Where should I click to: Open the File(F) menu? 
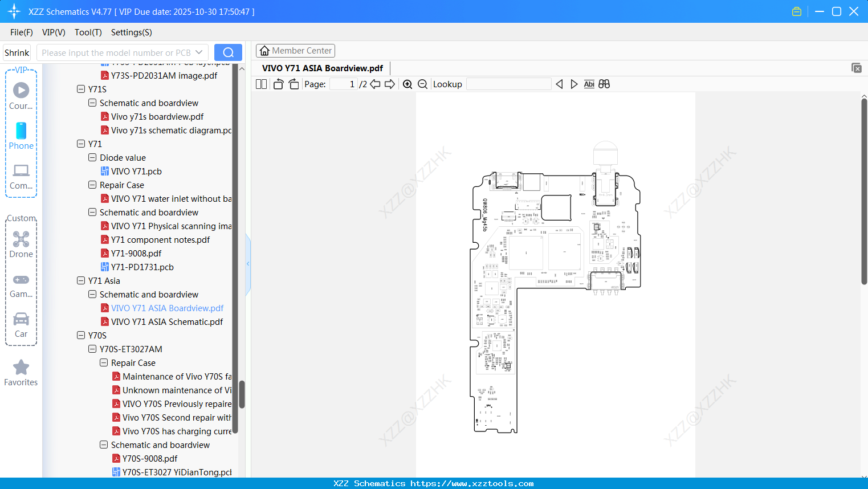coord(22,32)
